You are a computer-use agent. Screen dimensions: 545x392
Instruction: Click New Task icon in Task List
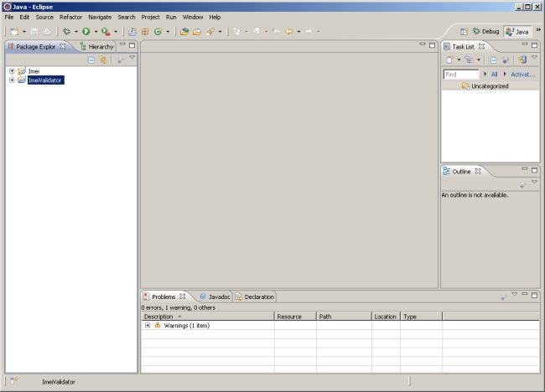(449, 59)
